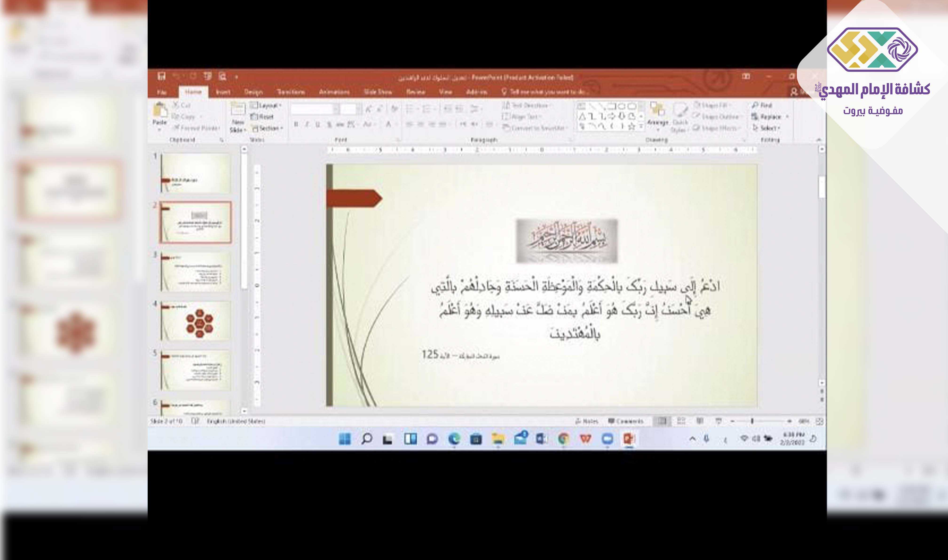Open the Animations ribbon tab
Image resolution: width=948 pixels, height=560 pixels.
[334, 92]
